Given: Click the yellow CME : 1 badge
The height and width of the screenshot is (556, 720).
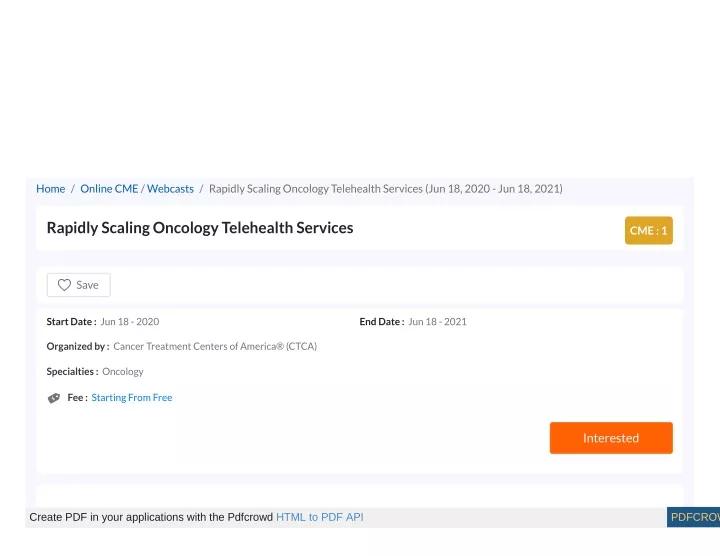Looking at the screenshot, I should [x=649, y=230].
